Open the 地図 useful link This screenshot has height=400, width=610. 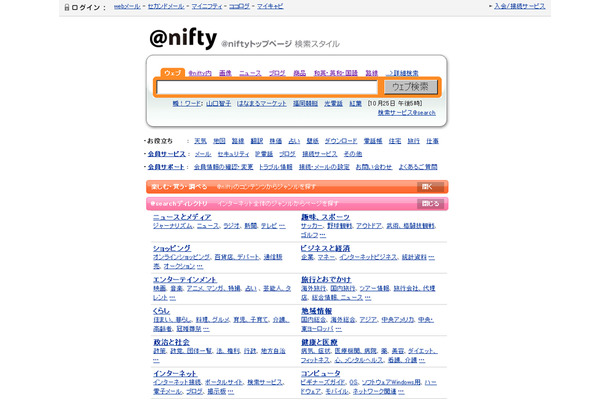pyautogui.click(x=219, y=141)
